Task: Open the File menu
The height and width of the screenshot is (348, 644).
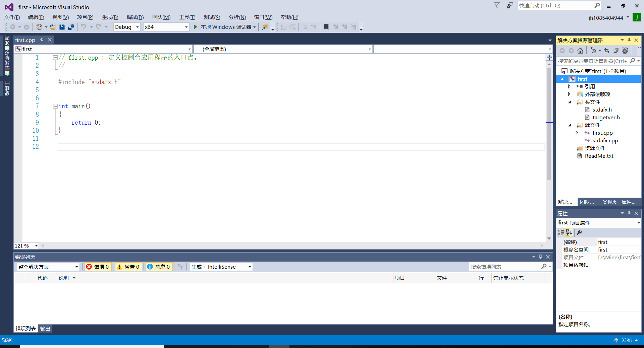Action: 12,17
